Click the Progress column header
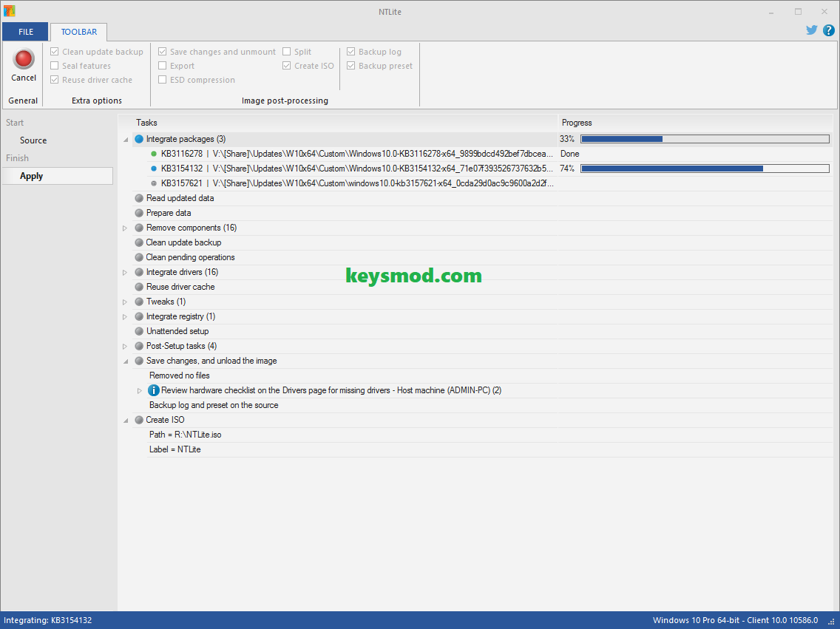This screenshot has height=629, width=840. coord(696,123)
